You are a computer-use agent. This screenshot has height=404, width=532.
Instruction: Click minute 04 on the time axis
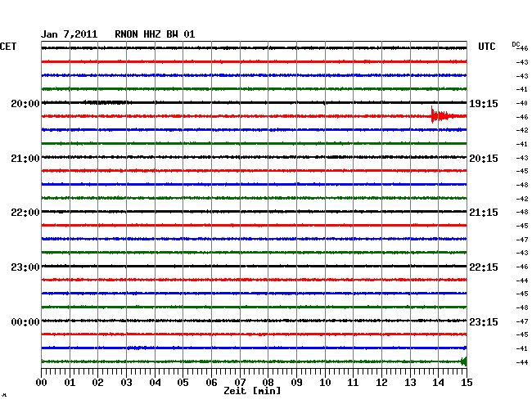pos(155,382)
